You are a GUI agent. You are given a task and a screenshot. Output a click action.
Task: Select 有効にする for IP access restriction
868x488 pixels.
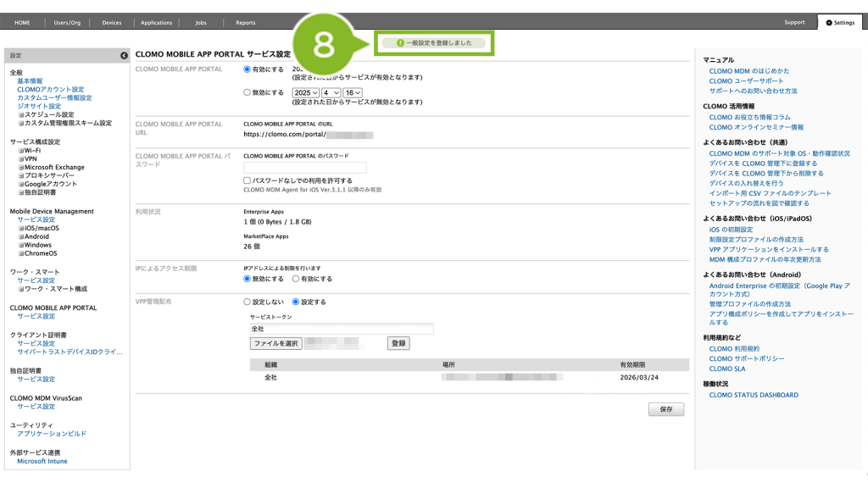tap(296, 278)
